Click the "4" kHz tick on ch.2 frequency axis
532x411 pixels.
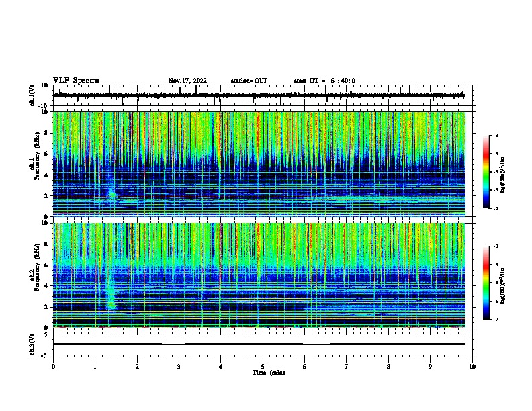click(x=46, y=286)
